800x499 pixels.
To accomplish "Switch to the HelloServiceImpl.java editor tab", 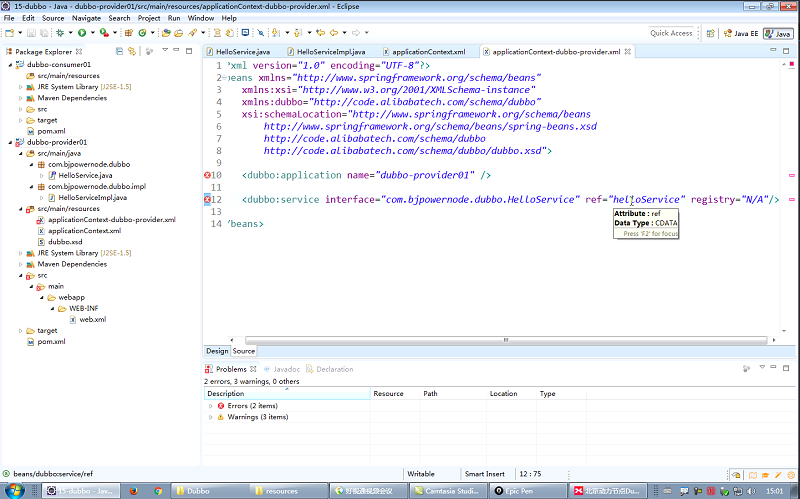I will [329, 51].
